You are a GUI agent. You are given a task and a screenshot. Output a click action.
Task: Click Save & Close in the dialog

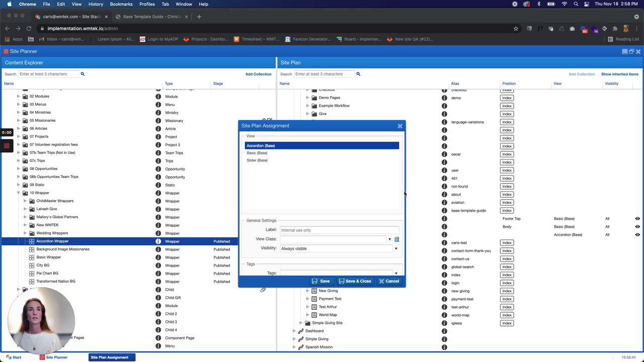tap(355, 281)
